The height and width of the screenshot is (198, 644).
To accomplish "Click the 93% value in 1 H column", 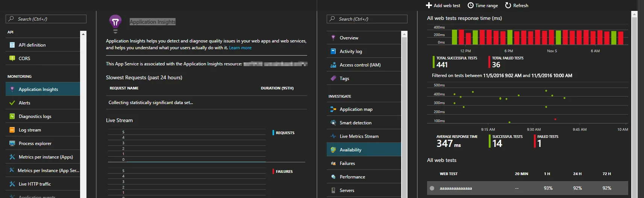I will click(x=548, y=188).
